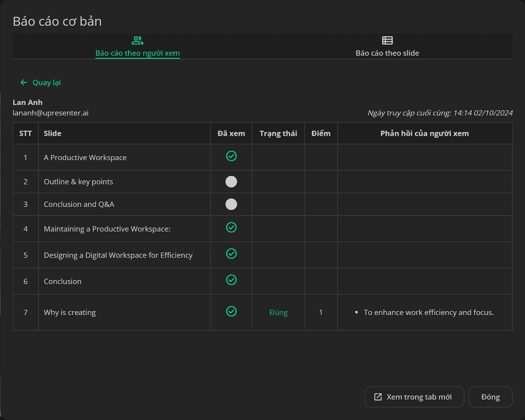
Task: Click the slide list table icon
Action: pyautogui.click(x=387, y=40)
